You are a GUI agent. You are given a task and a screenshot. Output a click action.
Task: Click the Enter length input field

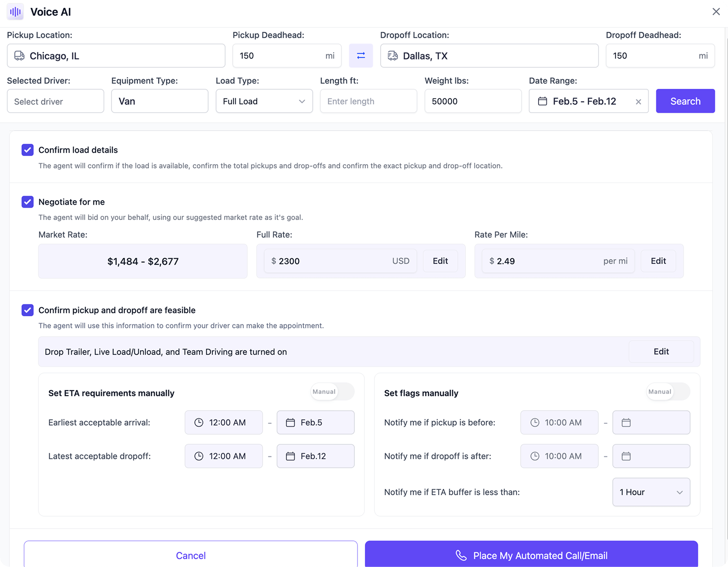[368, 101]
